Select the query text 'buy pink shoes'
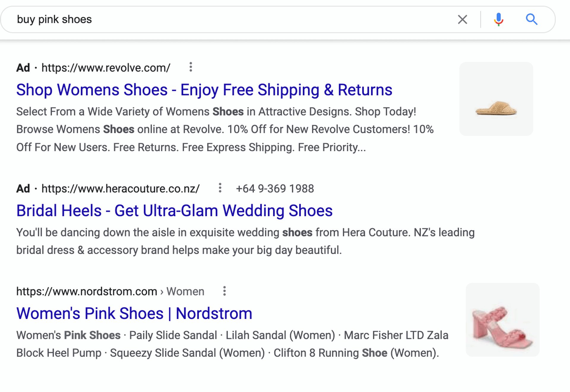 pos(54,19)
